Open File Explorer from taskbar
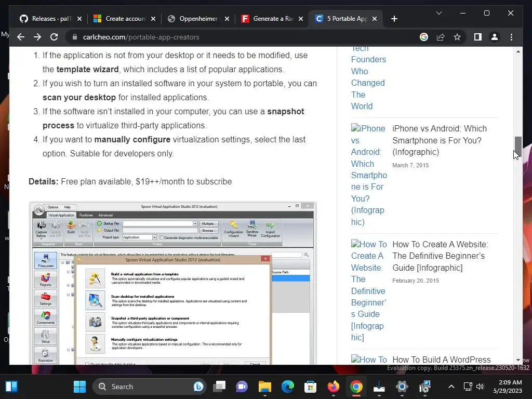532x399 pixels. [264, 387]
